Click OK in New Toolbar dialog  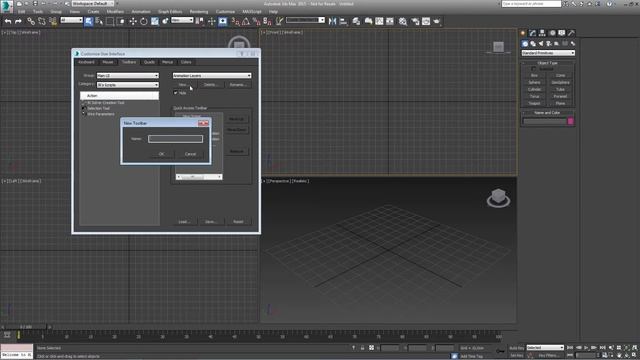161,154
